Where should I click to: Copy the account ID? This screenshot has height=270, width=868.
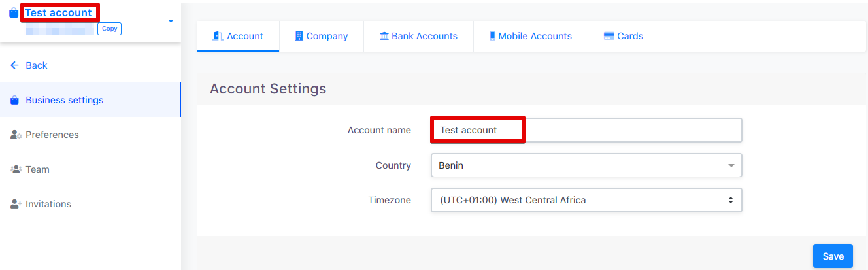109,29
